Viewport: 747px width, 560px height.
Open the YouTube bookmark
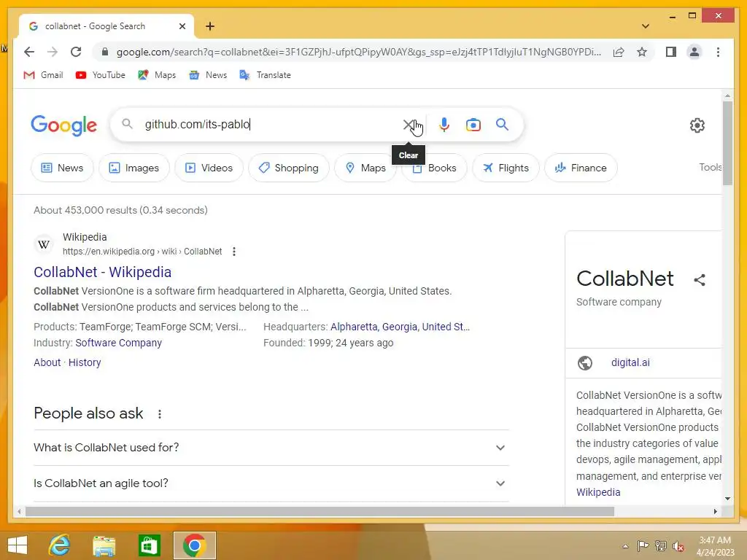101,75
